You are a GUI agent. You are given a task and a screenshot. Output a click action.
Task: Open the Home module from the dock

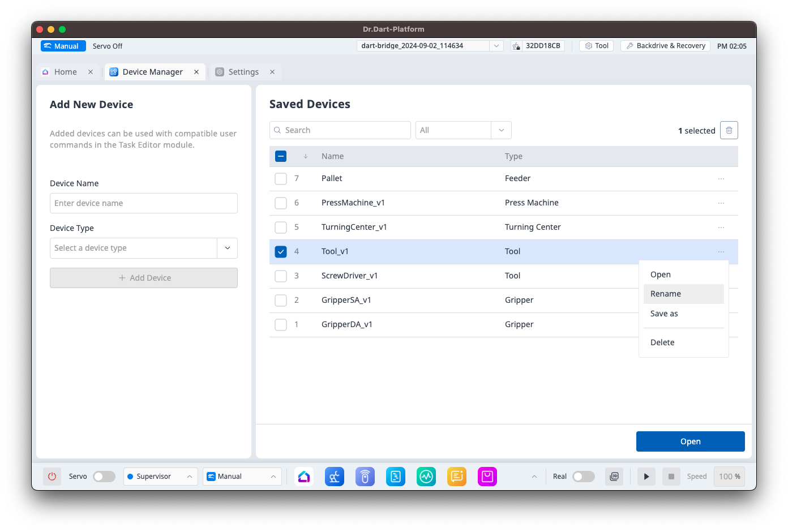[304, 477]
